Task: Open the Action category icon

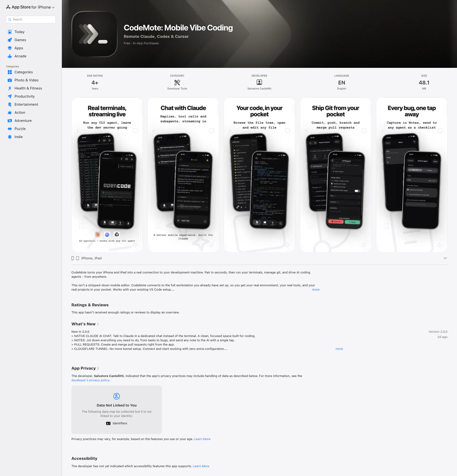Action: pyautogui.click(x=10, y=112)
